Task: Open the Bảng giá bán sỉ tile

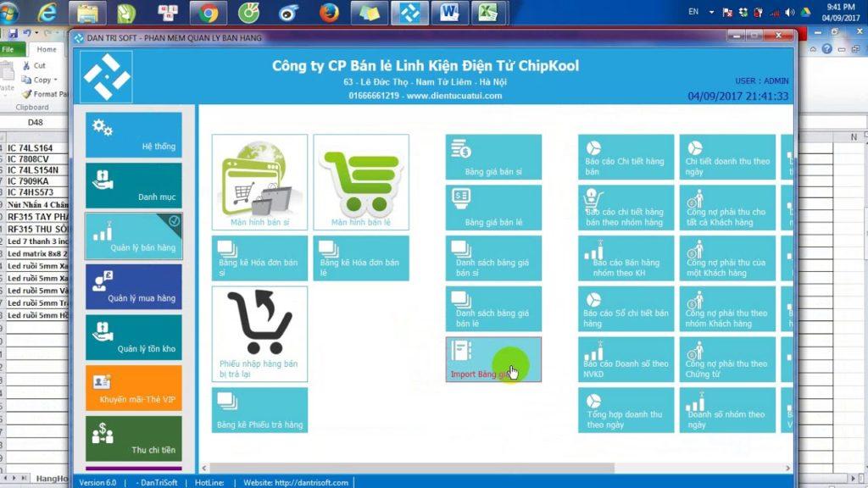Action: (493, 157)
